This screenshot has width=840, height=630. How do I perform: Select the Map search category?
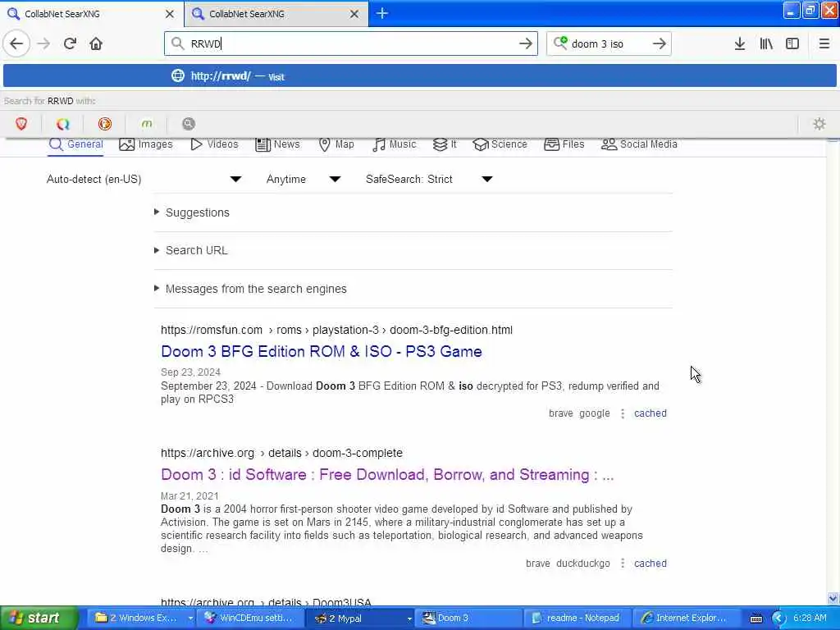[336, 144]
